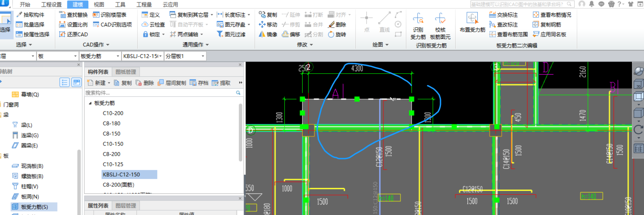Click the 还原CAD icon
This screenshot has width=644, height=215.
point(62,34)
